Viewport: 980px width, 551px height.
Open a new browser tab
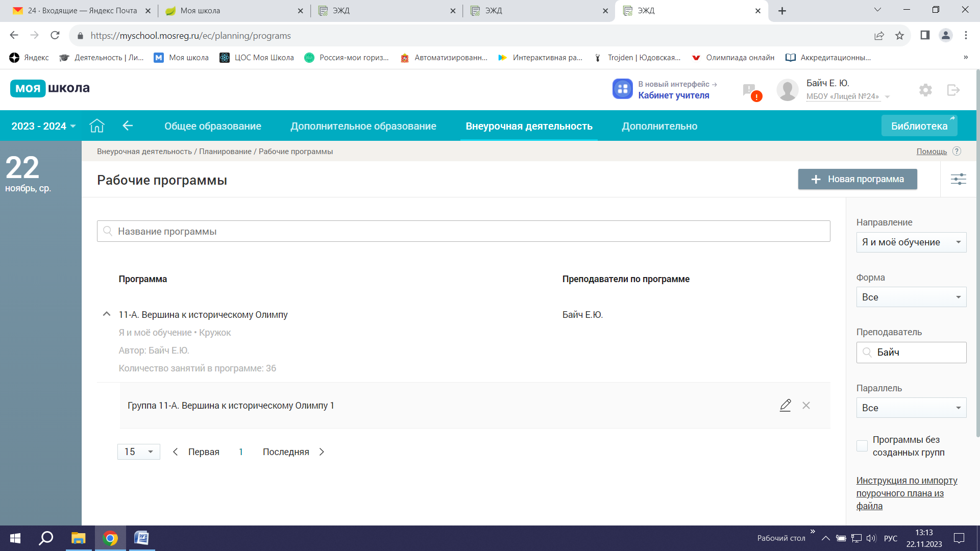tap(782, 11)
